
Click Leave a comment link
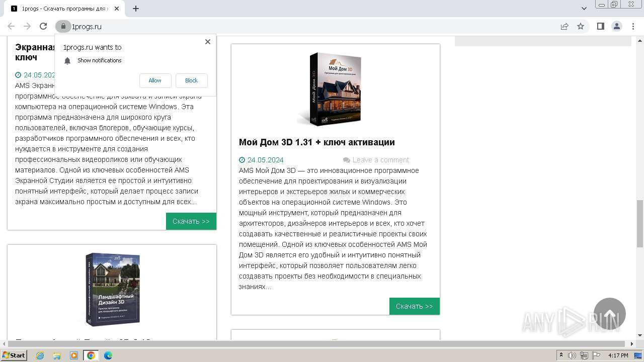click(x=381, y=160)
